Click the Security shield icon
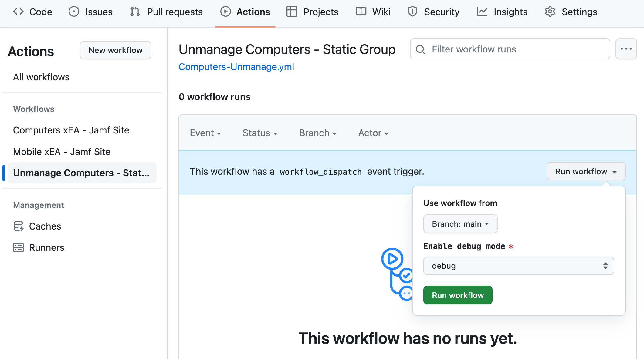This screenshot has width=644, height=359. click(x=412, y=12)
